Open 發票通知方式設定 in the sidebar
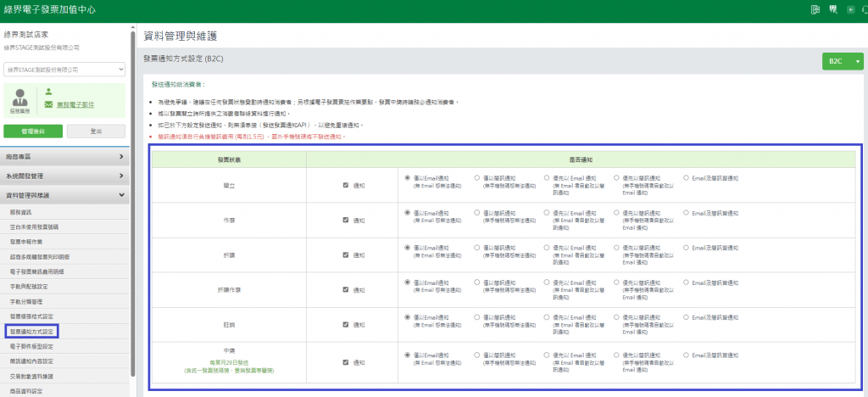Screen dimensions: 868x397 [31, 332]
